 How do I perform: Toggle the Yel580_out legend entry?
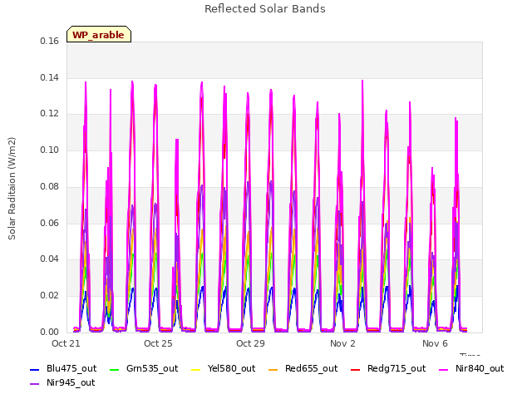[224, 369]
